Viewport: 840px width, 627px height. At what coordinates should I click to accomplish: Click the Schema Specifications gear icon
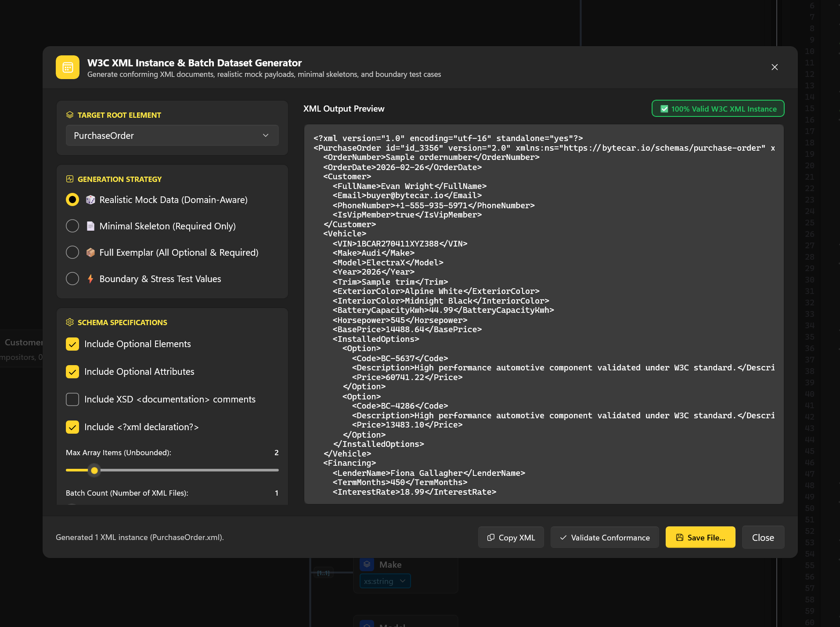[x=70, y=323]
